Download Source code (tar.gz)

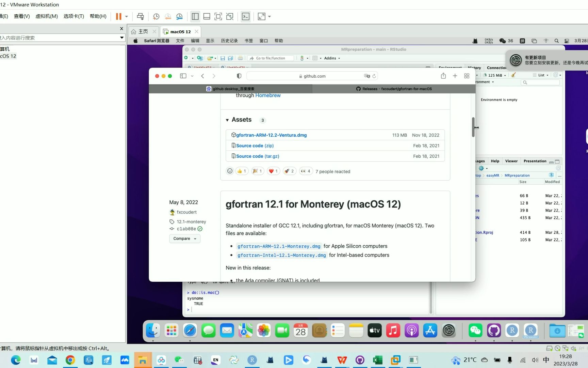258,156
